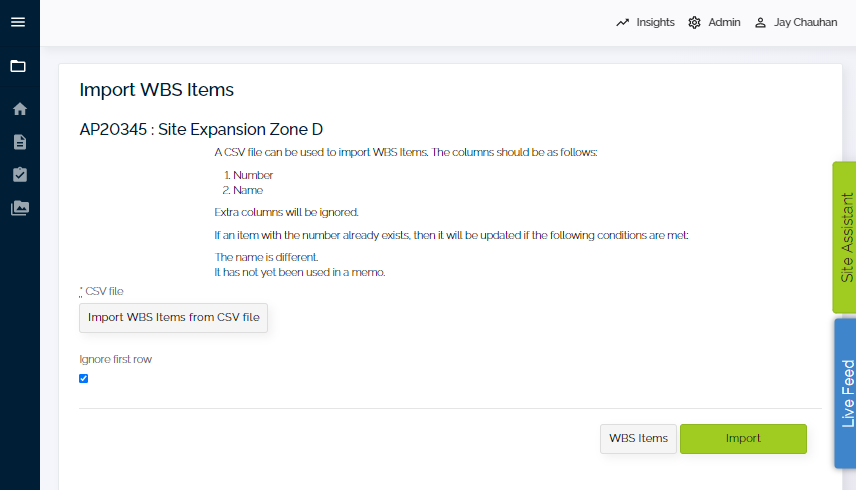Open the checklist clipboard icon

(x=20, y=175)
